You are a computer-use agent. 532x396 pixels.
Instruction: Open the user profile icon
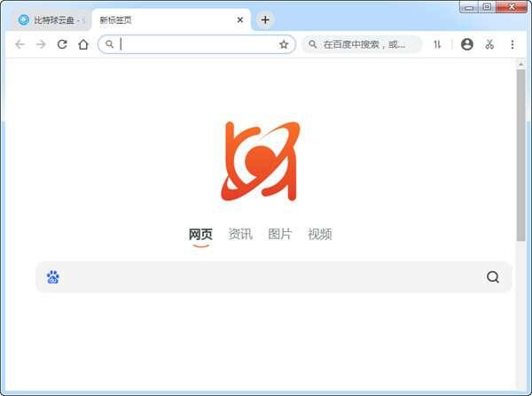pos(467,44)
